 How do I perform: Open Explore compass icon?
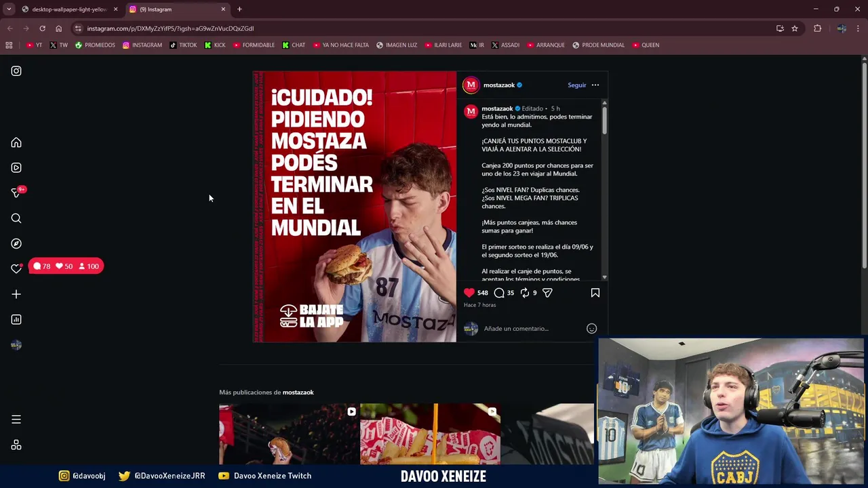tap(16, 243)
